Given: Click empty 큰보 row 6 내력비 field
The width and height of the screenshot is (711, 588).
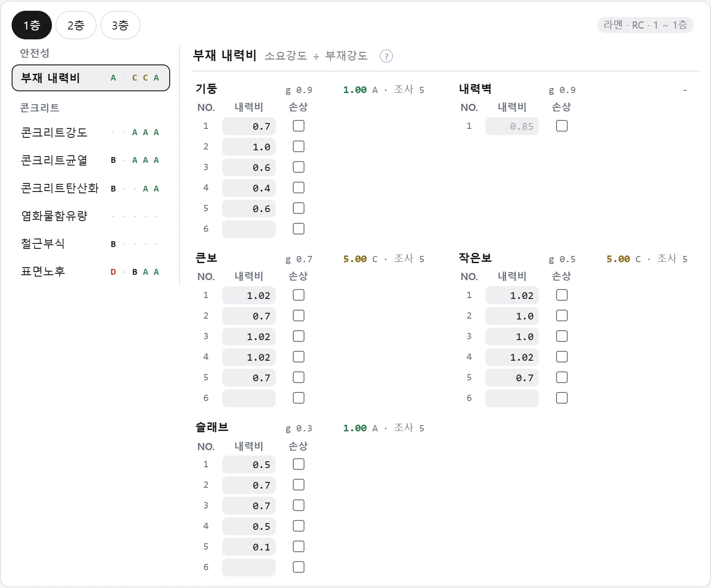Looking at the screenshot, I should point(249,398).
